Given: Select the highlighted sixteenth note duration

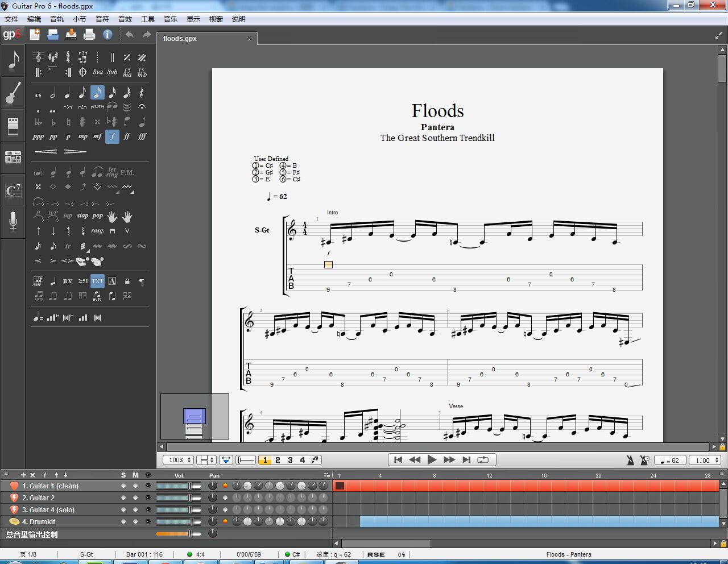Looking at the screenshot, I should (x=97, y=92).
